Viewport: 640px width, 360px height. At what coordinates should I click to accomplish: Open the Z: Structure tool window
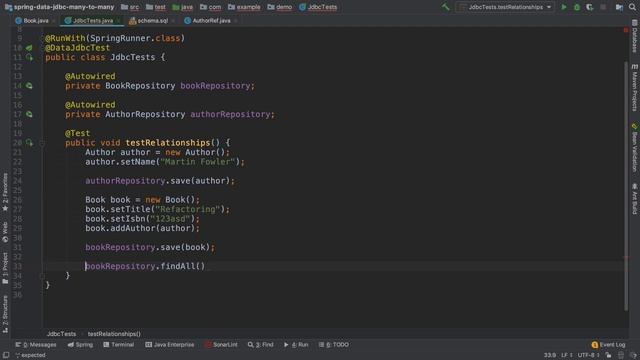click(x=5, y=314)
